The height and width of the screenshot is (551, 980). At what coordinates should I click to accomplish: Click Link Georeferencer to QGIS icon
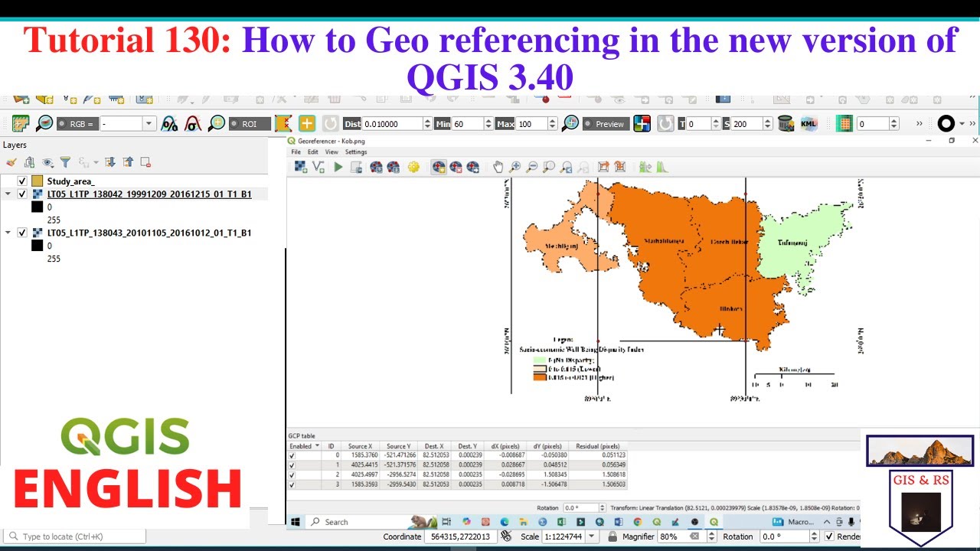pyautogui.click(x=603, y=167)
